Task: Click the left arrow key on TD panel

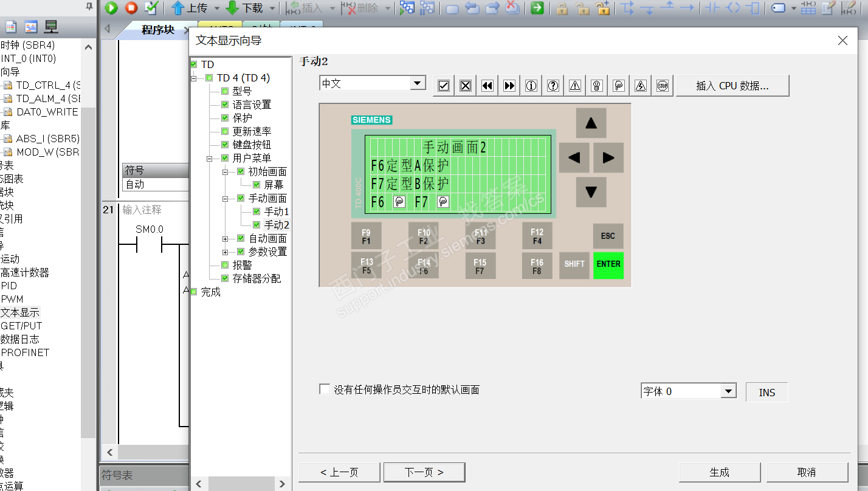Action: pos(574,158)
